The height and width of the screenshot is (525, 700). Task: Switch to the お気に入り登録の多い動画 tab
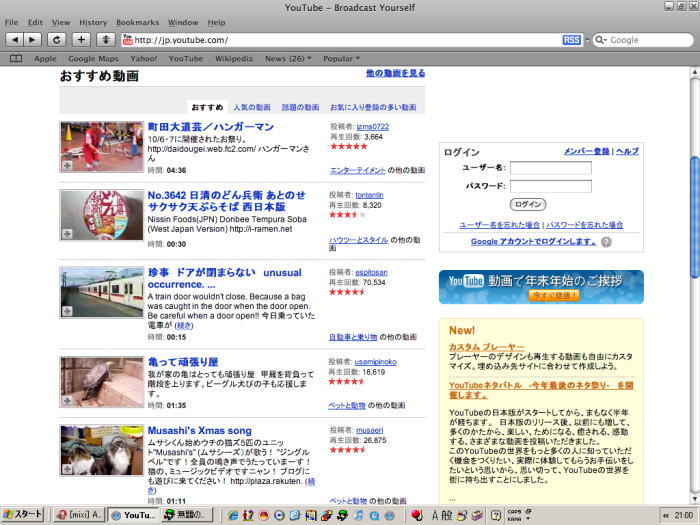373,107
